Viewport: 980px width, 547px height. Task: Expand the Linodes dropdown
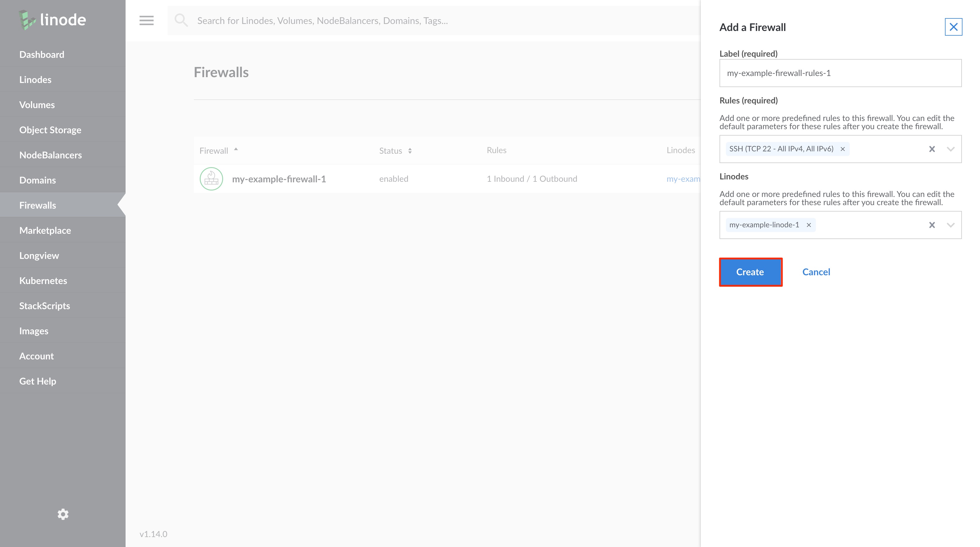950,225
